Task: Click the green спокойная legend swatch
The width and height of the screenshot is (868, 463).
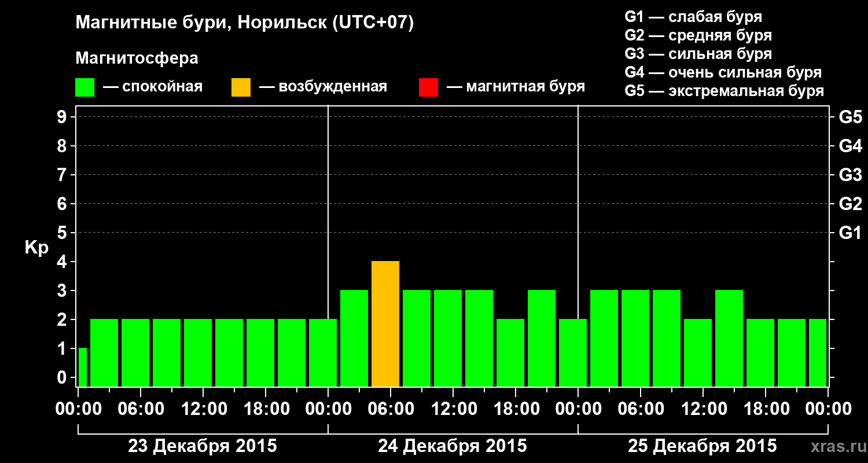Action: pos(85,87)
